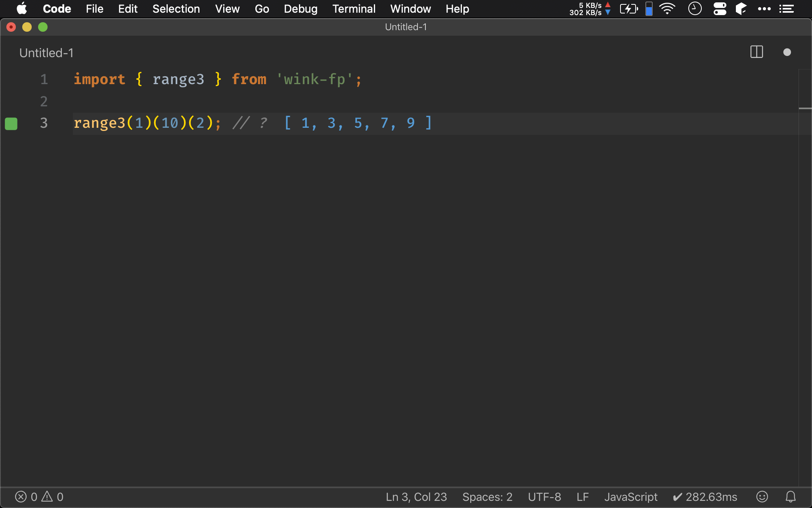Change LF end of line sequence
The height and width of the screenshot is (508, 812).
click(x=582, y=496)
